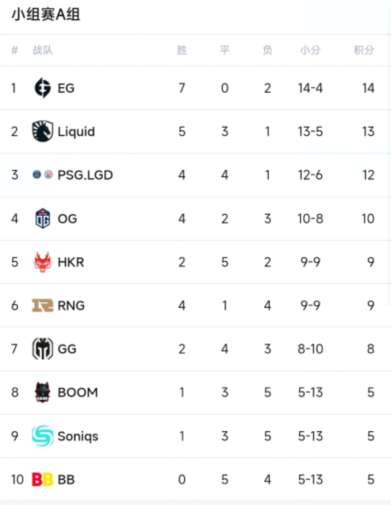Open the PSG.LGD team name
This screenshot has width=391, height=505.
click(85, 175)
